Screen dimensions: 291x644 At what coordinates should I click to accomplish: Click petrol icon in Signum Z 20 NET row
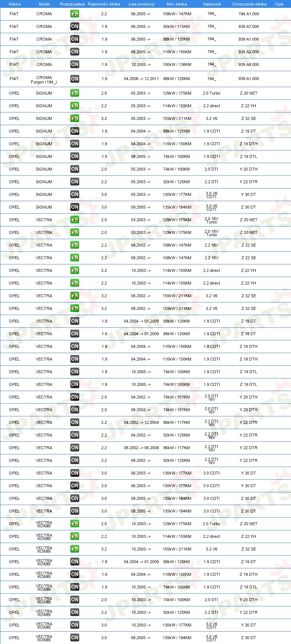(x=75, y=93)
